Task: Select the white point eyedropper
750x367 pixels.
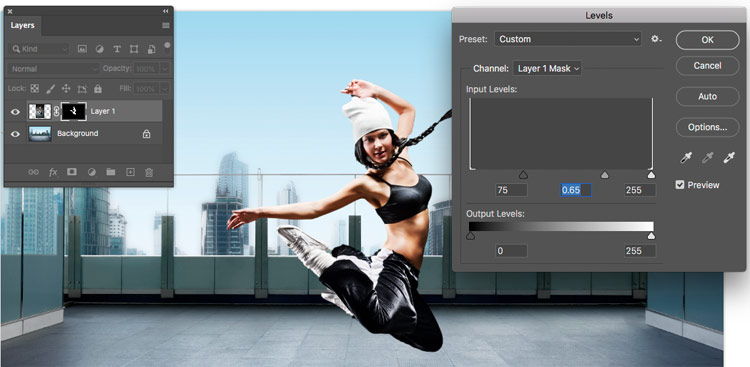Action: [x=729, y=158]
